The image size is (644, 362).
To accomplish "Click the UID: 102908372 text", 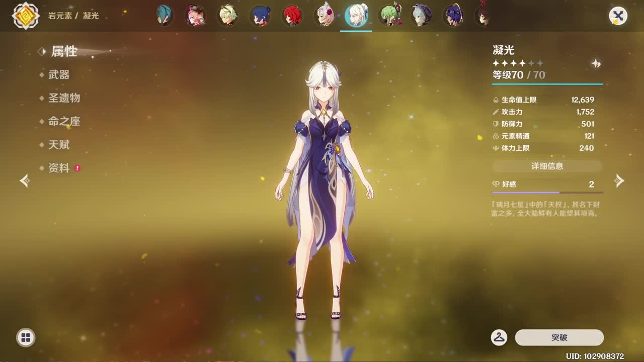I will tap(595, 356).
